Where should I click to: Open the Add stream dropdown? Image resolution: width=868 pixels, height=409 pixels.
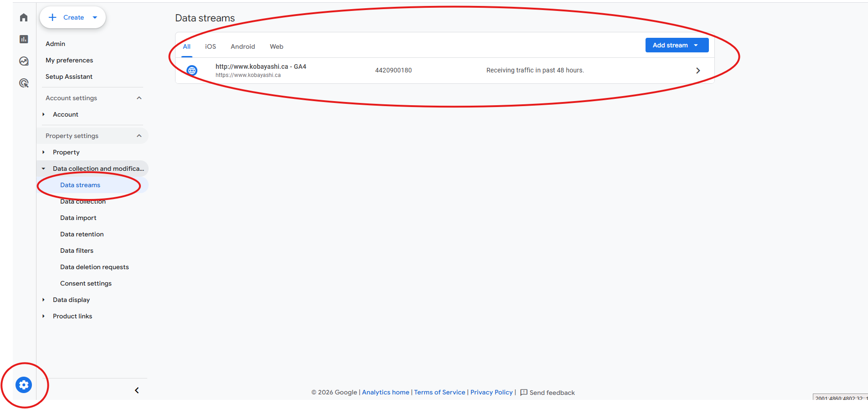(x=677, y=45)
